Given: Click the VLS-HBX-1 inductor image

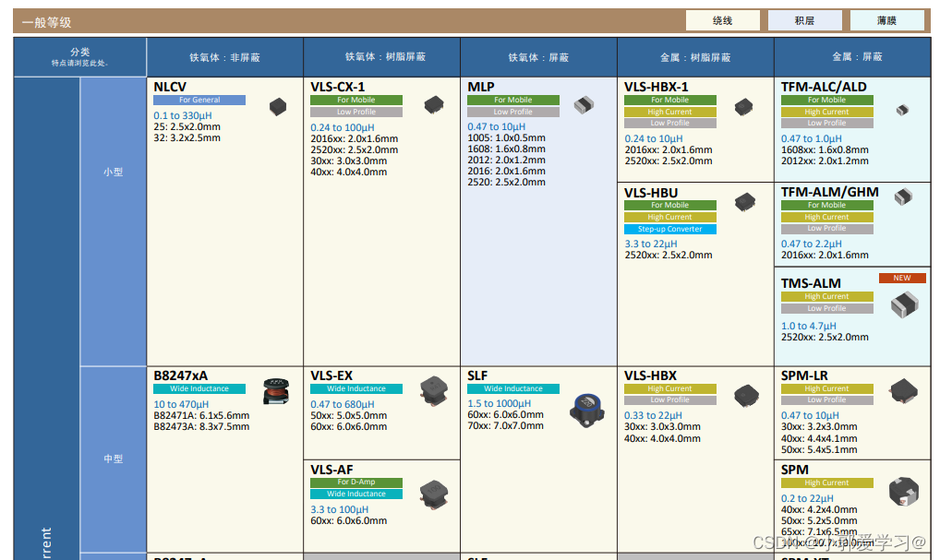Looking at the screenshot, I should [x=743, y=107].
